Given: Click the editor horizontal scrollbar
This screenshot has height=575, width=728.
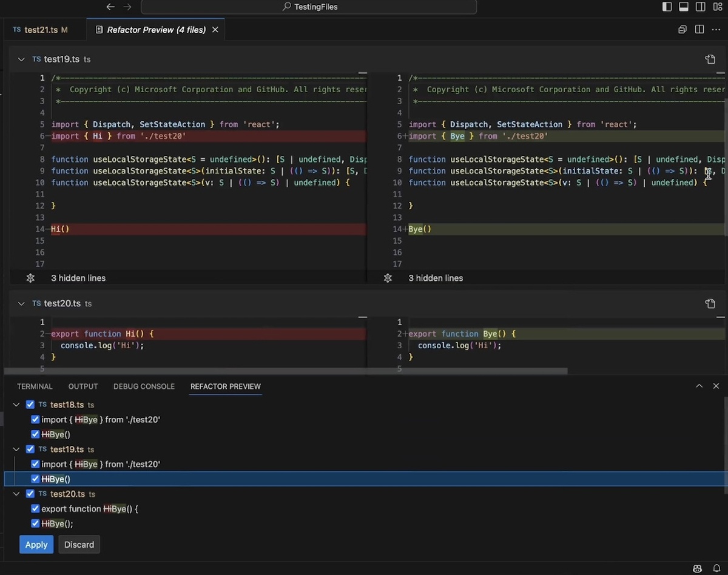Looking at the screenshot, I should (x=286, y=371).
